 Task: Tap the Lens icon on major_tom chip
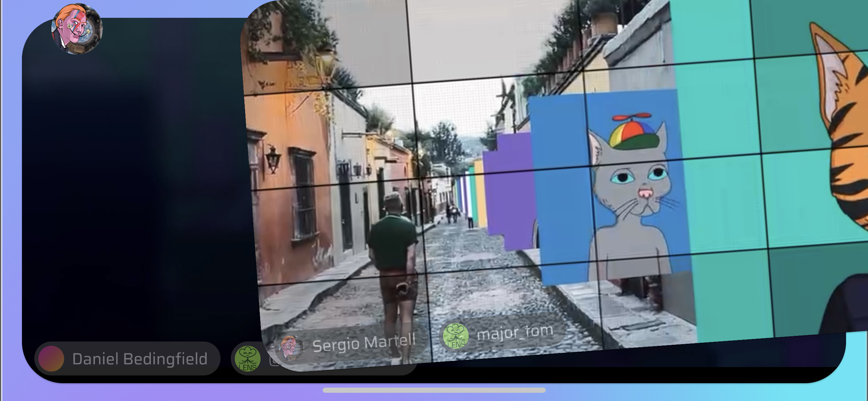(x=456, y=336)
